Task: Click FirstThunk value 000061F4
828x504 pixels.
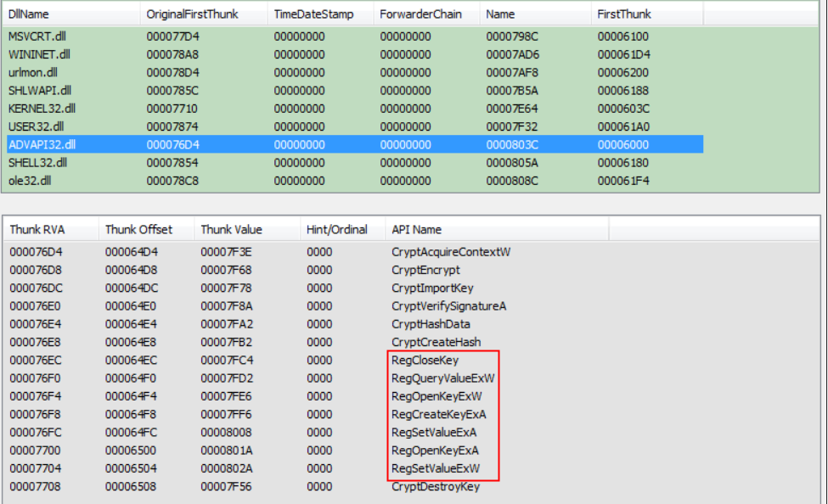Action: pyautogui.click(x=623, y=181)
